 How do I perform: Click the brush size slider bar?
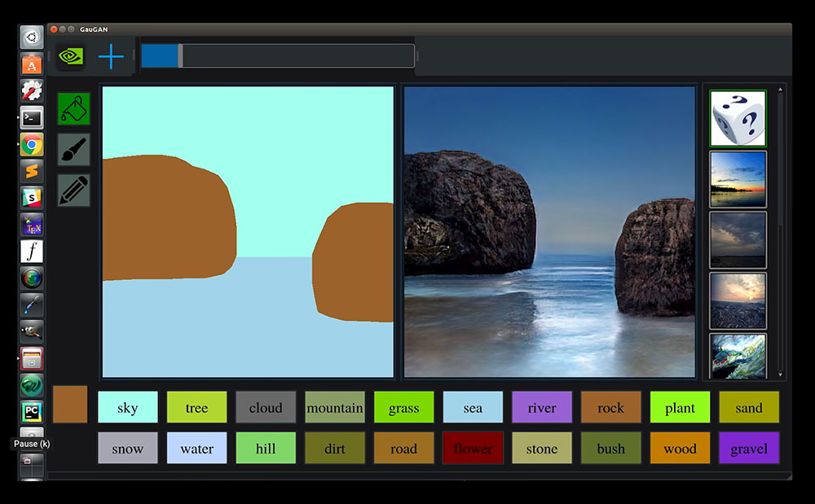[277, 56]
